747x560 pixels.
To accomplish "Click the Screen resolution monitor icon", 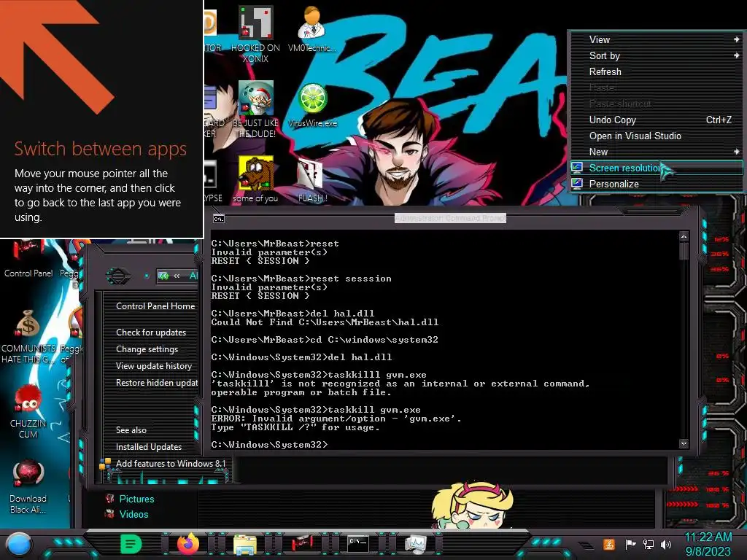I will [x=577, y=168].
